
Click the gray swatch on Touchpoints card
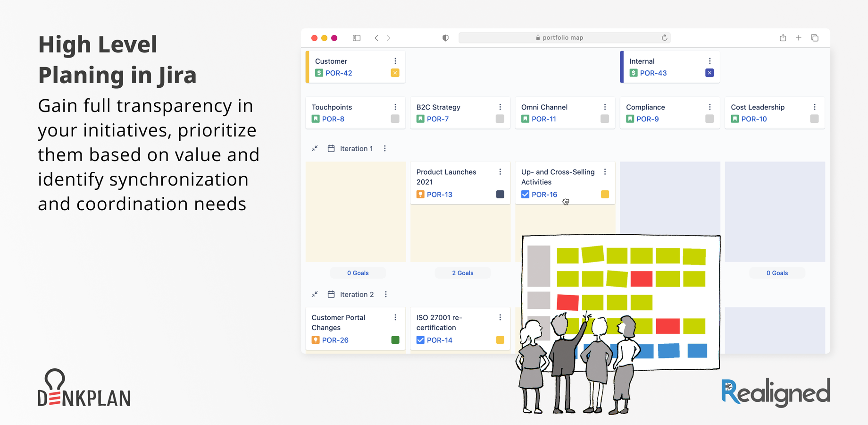395,119
